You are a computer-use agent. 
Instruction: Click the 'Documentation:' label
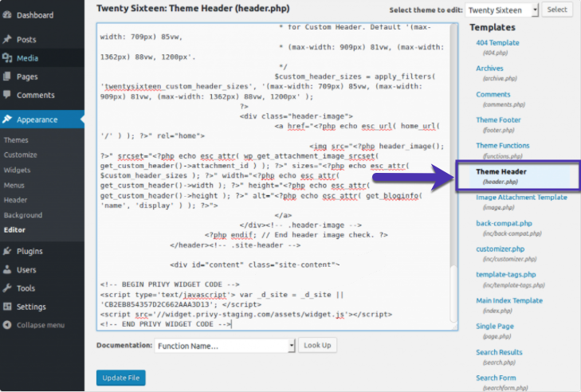click(x=124, y=345)
